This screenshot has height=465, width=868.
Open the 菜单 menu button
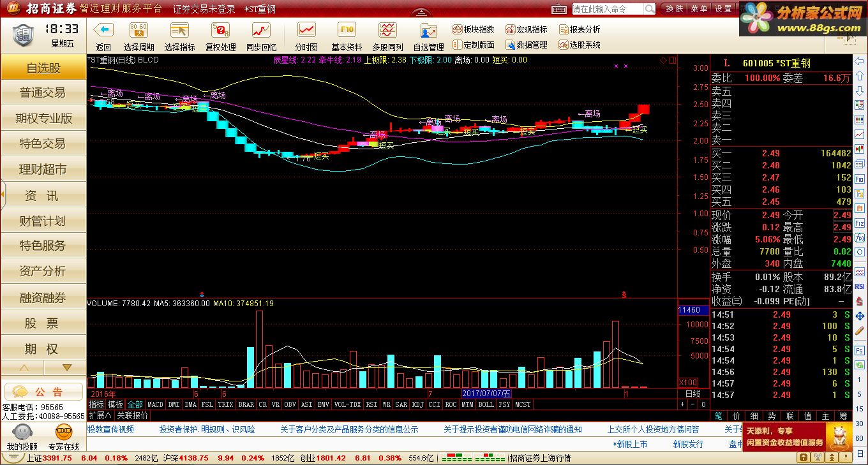pos(699,9)
